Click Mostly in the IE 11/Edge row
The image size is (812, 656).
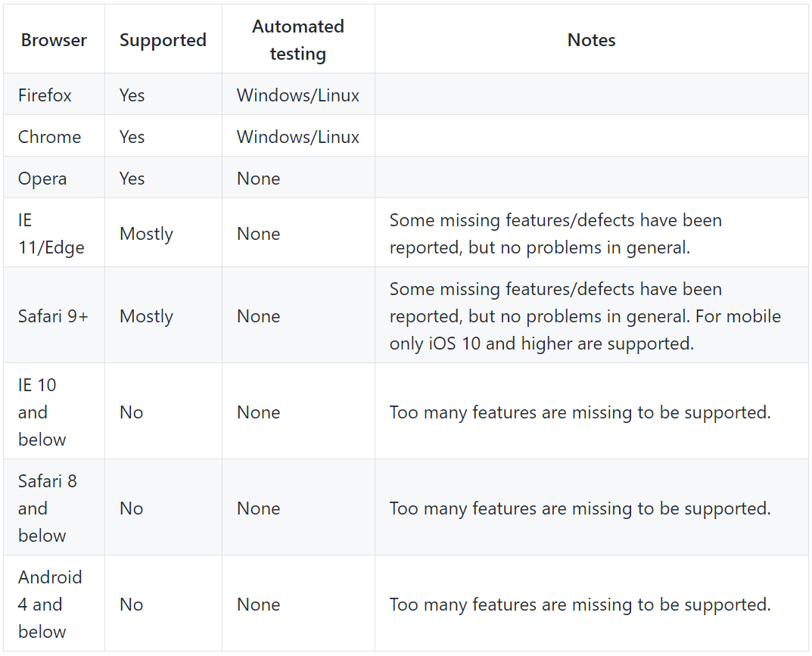pyautogui.click(x=146, y=234)
